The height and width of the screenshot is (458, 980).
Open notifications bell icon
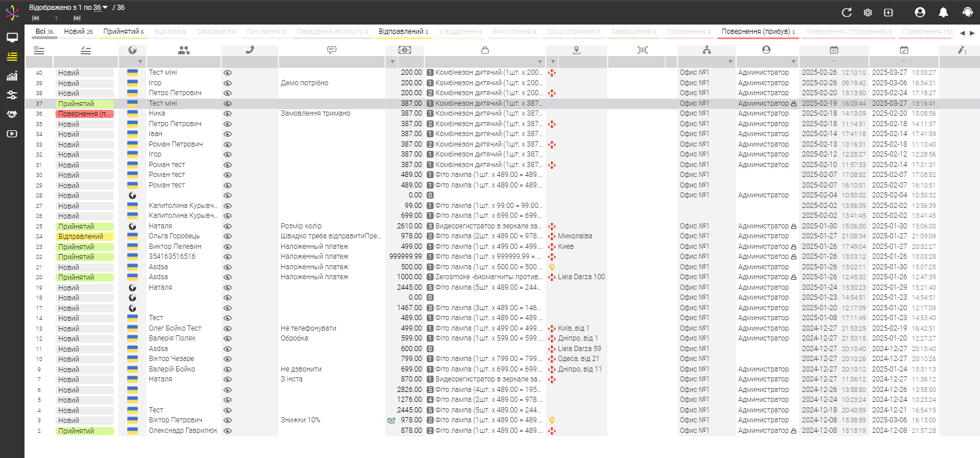tap(943, 12)
